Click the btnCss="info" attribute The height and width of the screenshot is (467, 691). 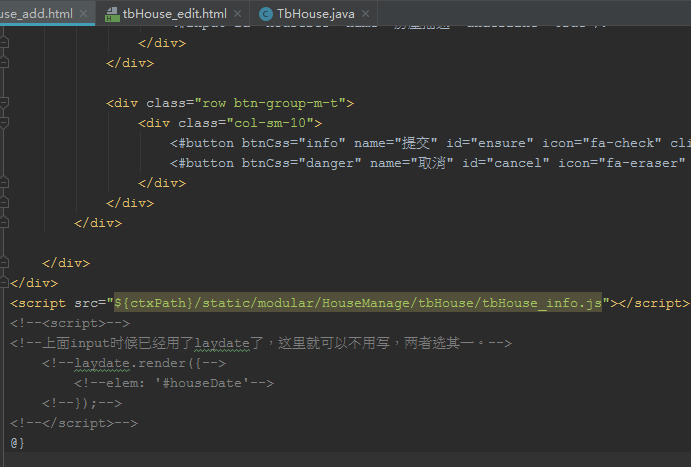pos(293,143)
